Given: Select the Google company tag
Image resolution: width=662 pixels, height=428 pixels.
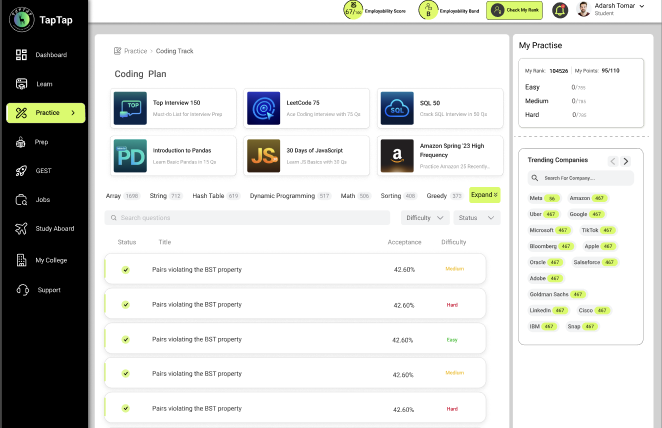Looking at the screenshot, I should tap(587, 214).
